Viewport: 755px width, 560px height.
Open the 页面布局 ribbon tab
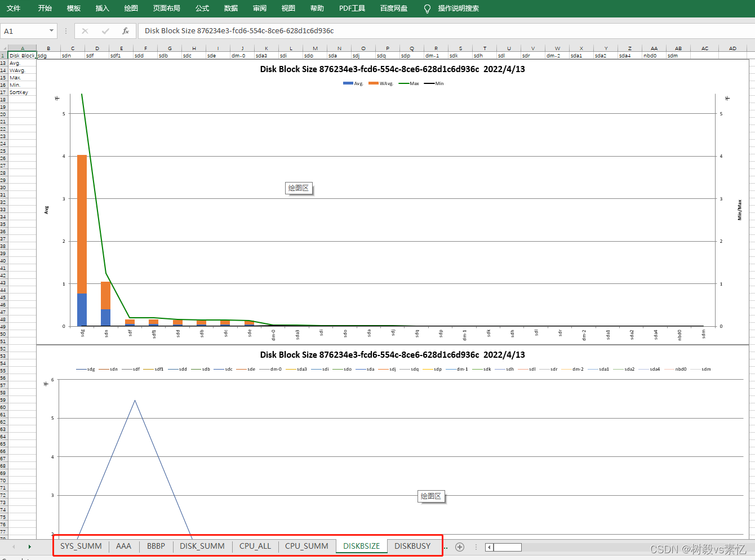point(167,8)
